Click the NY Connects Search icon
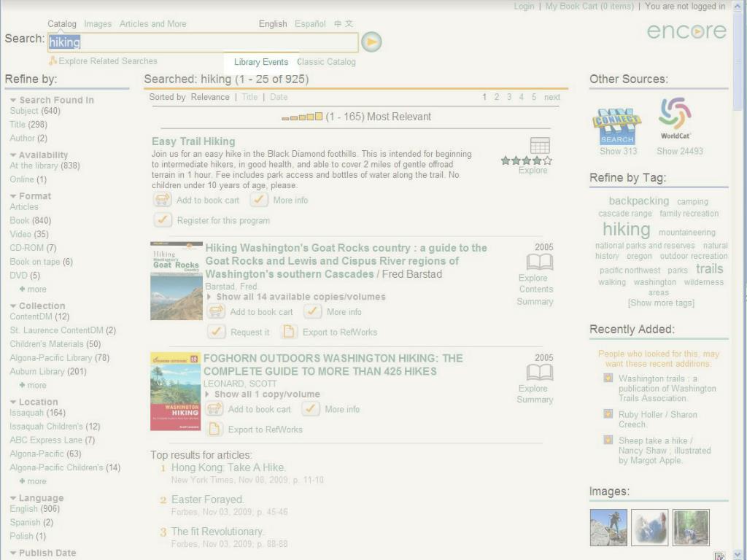 [617, 126]
